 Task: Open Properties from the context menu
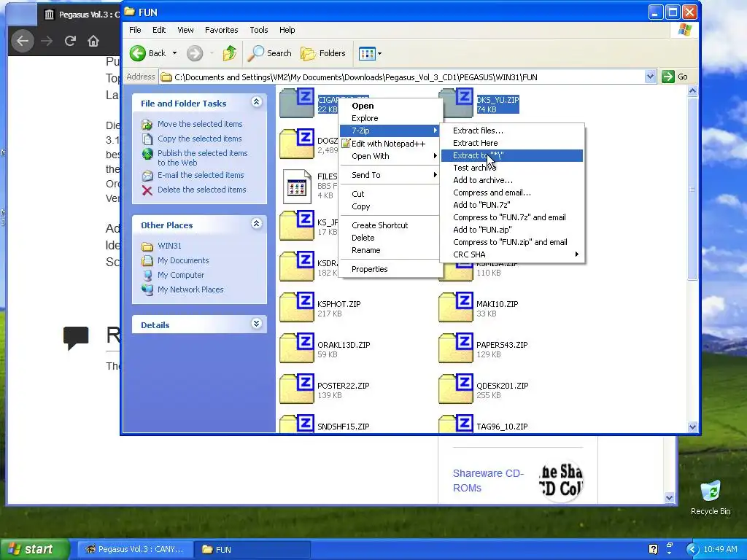(x=390, y=269)
